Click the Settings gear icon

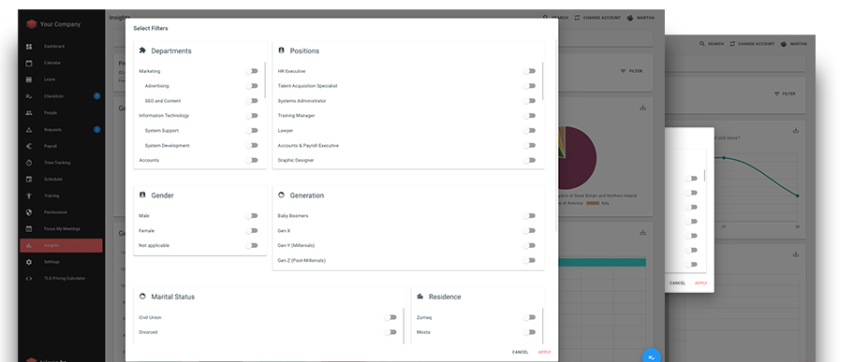pos(29,262)
